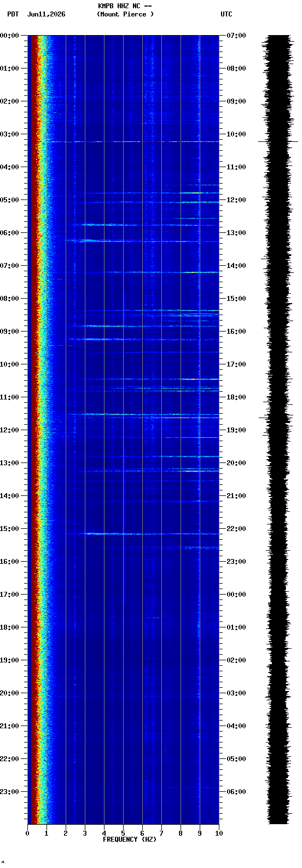Viewport: 302px width, 868px height.
Task: Click the 06:00 UTC time label
Action: click(236, 792)
